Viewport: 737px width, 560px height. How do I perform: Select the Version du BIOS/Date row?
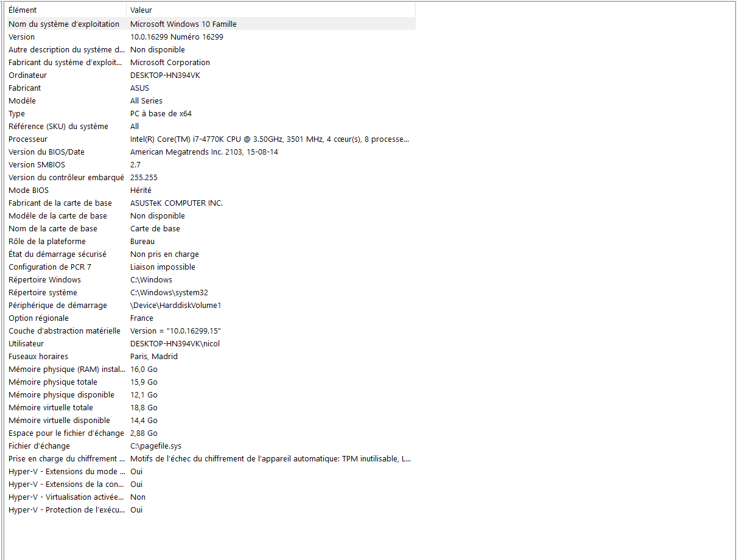point(211,152)
